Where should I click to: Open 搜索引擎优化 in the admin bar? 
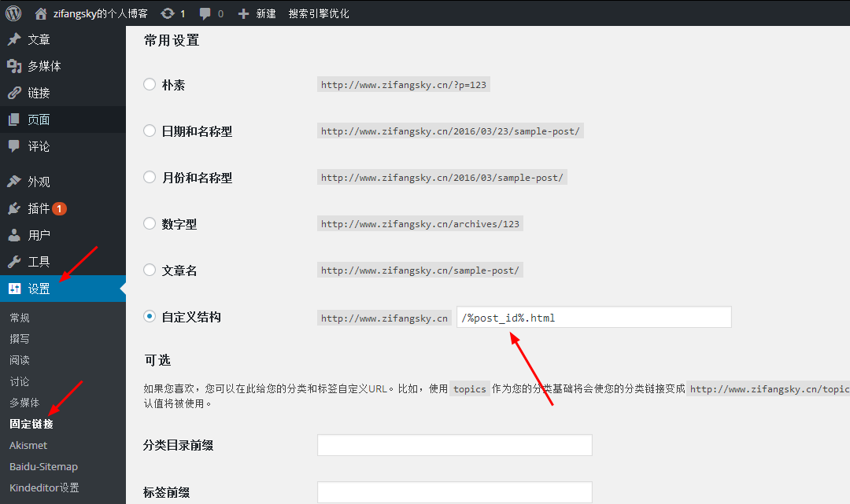319,13
